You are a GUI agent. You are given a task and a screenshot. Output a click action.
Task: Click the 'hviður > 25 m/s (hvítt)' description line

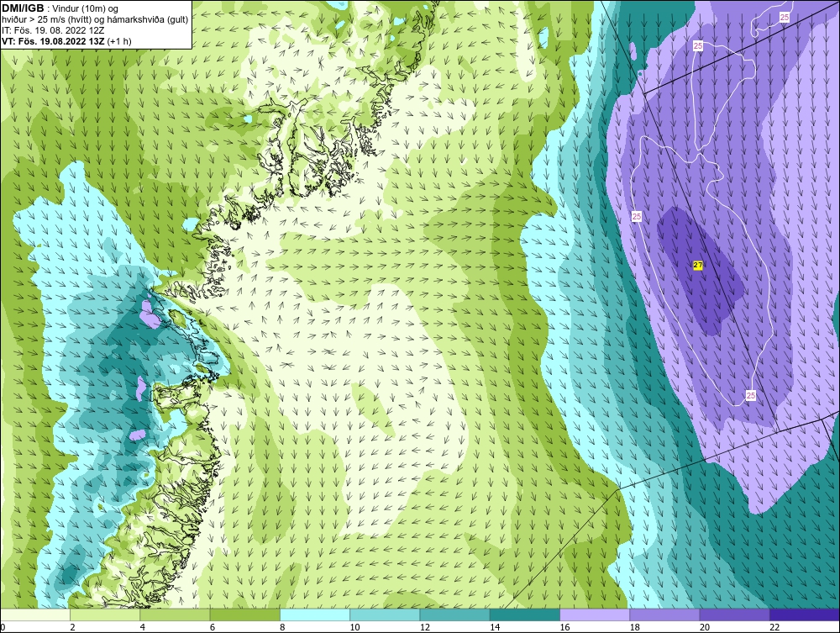tap(95, 19)
